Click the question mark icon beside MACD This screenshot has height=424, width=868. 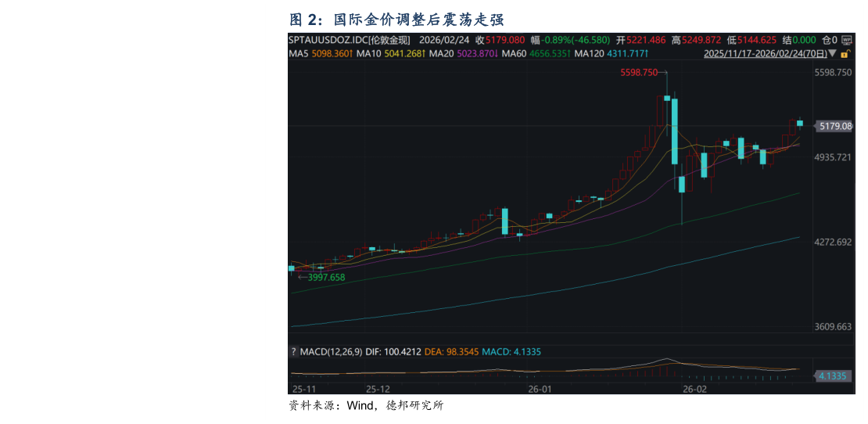(294, 351)
